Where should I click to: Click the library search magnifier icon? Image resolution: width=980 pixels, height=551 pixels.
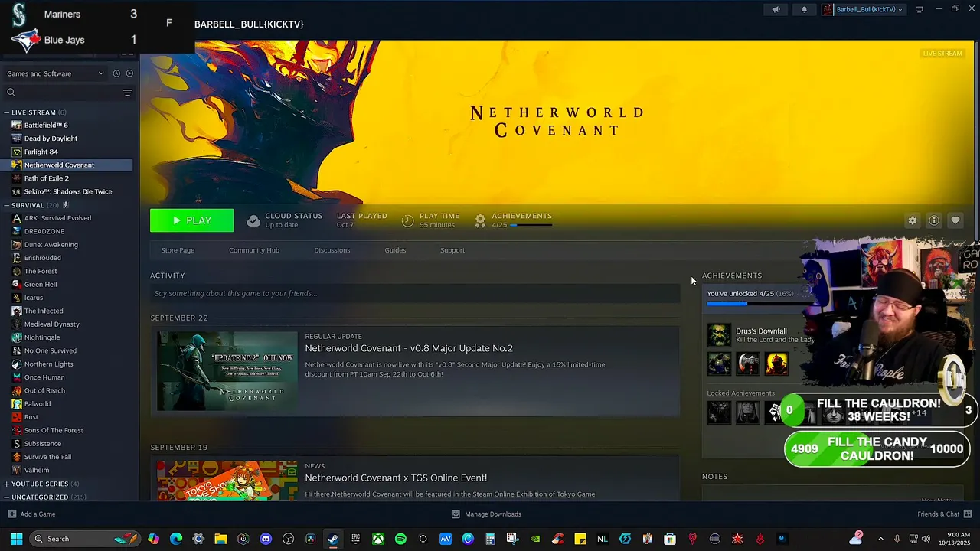(11, 93)
